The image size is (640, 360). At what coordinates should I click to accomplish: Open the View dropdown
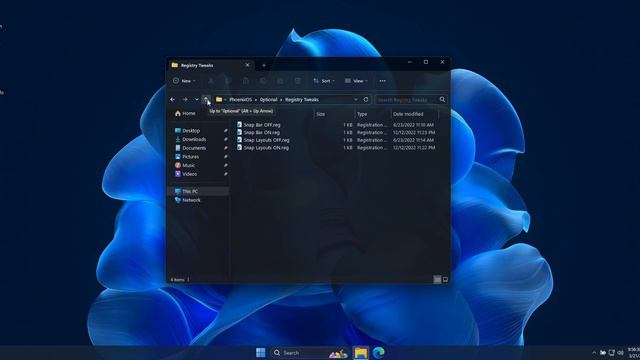[x=356, y=81]
